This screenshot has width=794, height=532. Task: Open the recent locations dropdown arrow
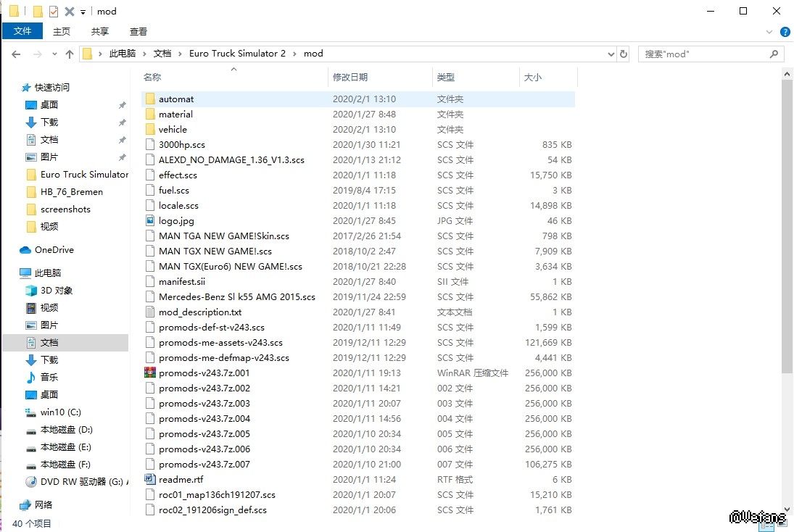(x=54, y=54)
